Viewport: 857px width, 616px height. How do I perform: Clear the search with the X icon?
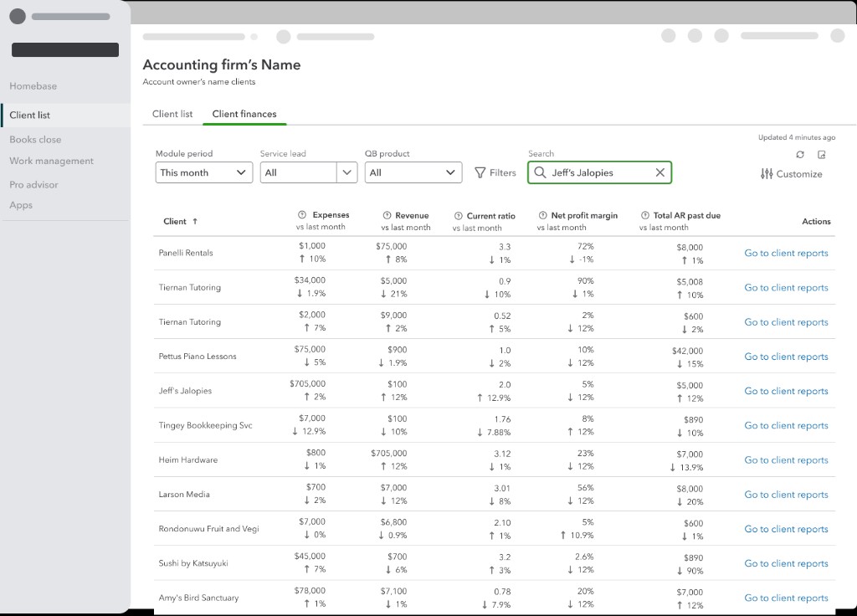pos(660,172)
